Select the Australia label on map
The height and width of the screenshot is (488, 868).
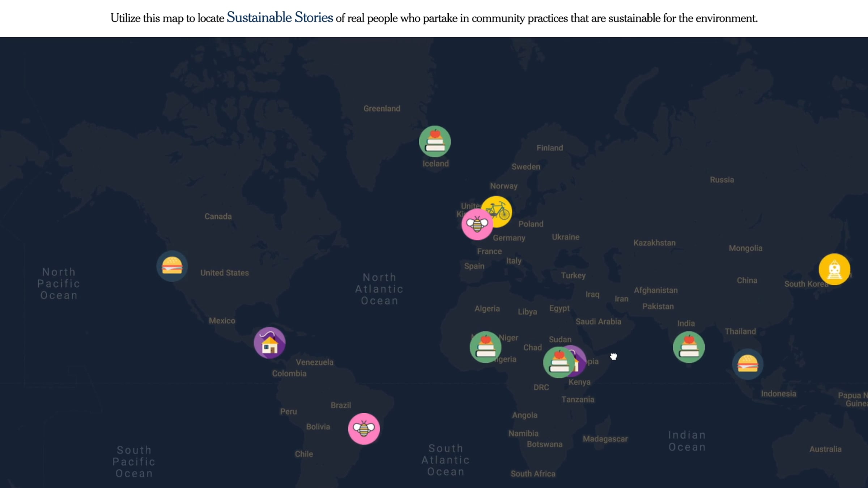[x=825, y=449]
